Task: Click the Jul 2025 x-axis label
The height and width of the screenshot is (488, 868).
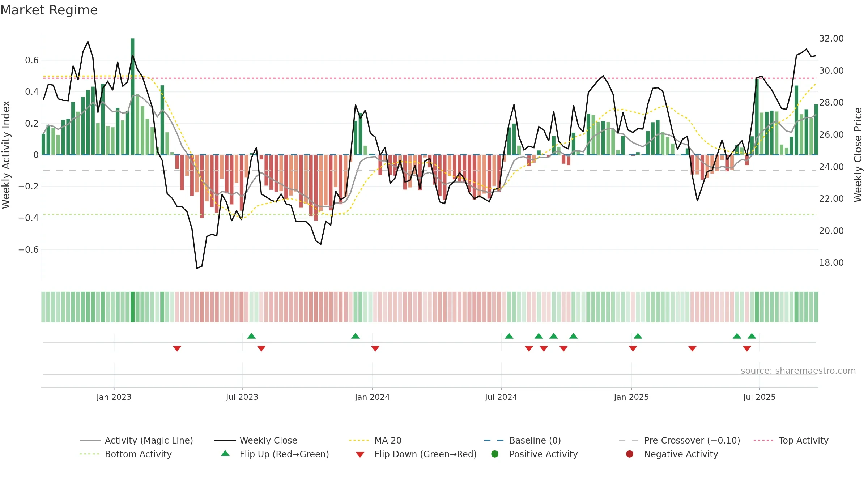Action: (759, 397)
